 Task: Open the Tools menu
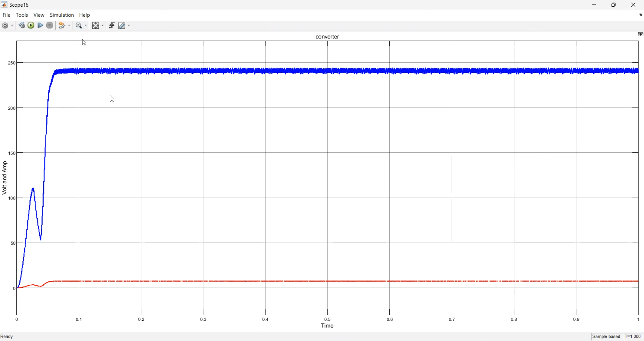(22, 15)
